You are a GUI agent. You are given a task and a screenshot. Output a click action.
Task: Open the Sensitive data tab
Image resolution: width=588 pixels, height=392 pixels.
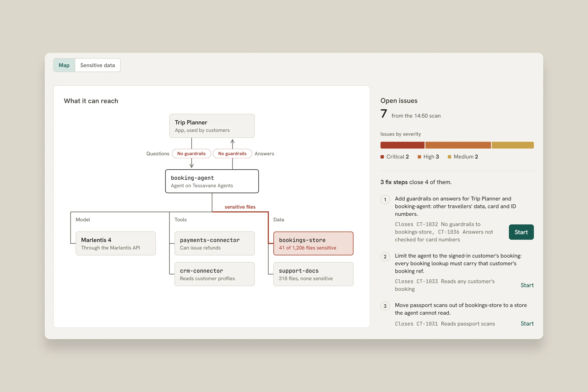coord(98,65)
